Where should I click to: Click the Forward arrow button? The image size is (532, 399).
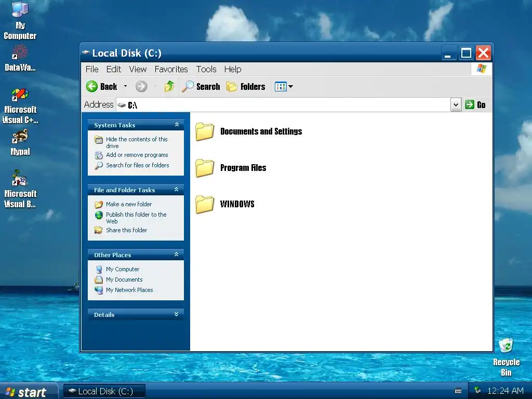coord(141,87)
